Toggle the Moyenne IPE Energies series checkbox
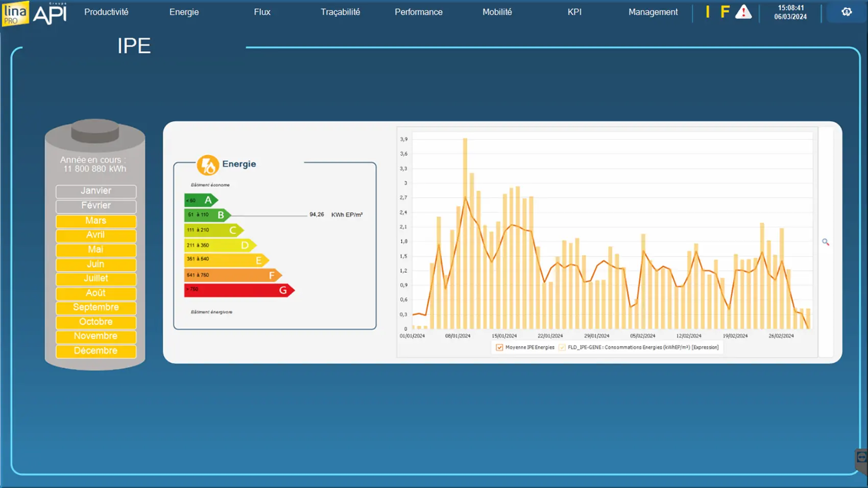Image resolution: width=868 pixels, height=488 pixels. pos(499,348)
